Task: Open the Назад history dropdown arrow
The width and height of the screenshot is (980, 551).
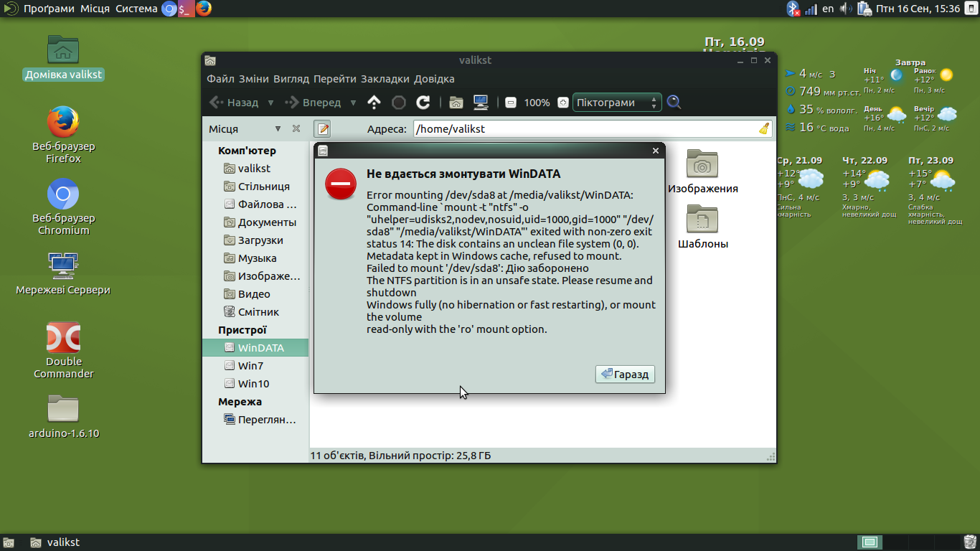Action: point(270,103)
